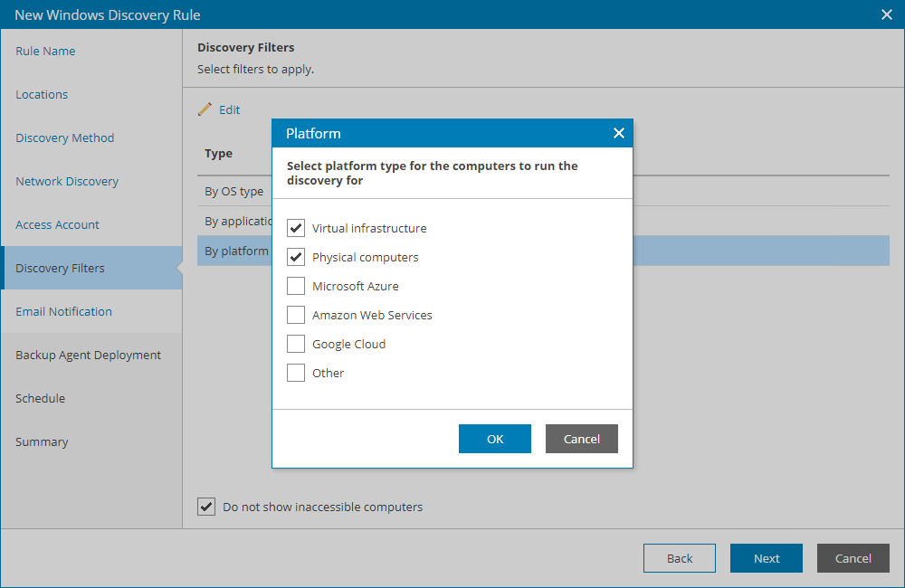Viewport: 905px width, 588px height.
Task: Go to the Summary step
Action: click(x=40, y=441)
